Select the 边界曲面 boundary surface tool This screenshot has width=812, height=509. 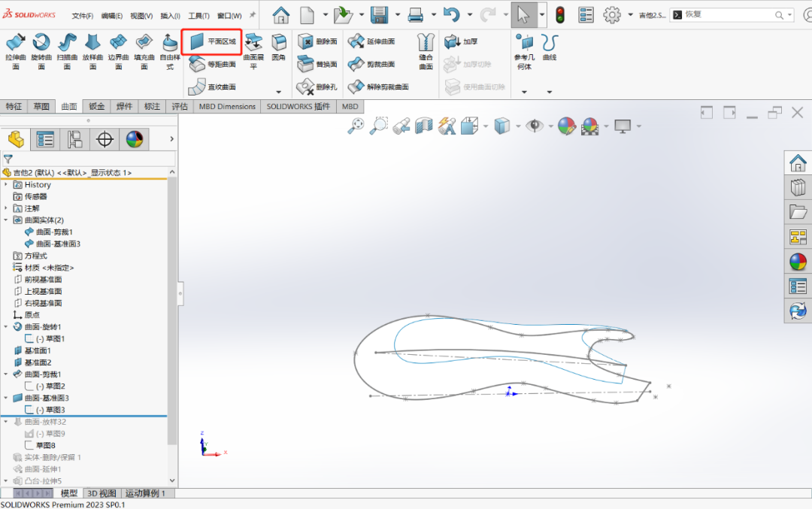(119, 51)
